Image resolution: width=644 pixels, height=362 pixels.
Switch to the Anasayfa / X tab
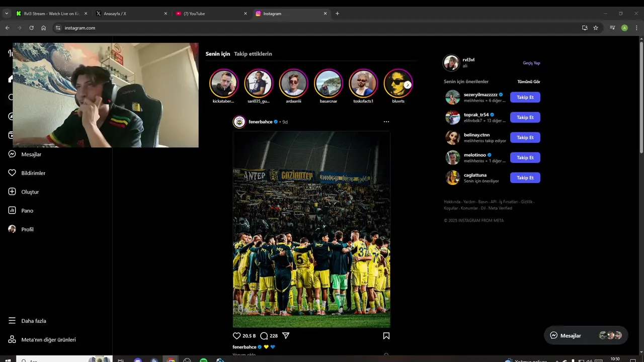pos(131,14)
